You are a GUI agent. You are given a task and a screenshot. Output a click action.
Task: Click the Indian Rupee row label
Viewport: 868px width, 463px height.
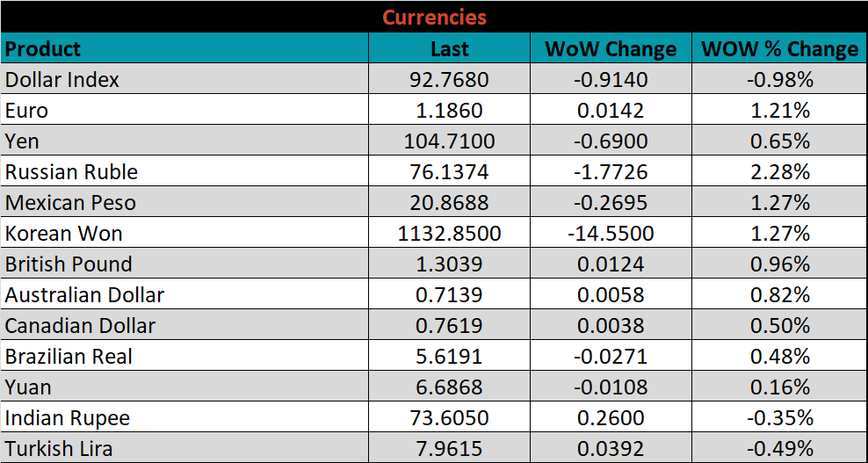tap(67, 418)
